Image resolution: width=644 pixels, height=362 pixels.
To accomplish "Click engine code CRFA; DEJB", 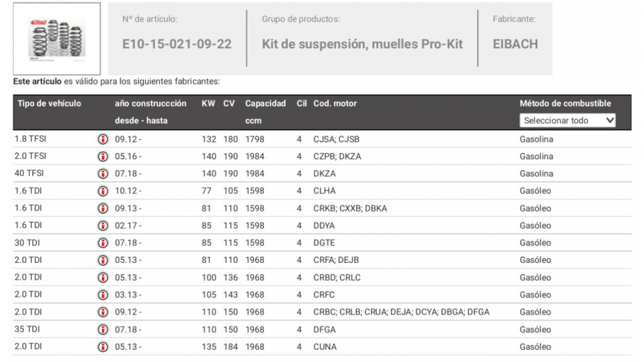I will tap(336, 260).
